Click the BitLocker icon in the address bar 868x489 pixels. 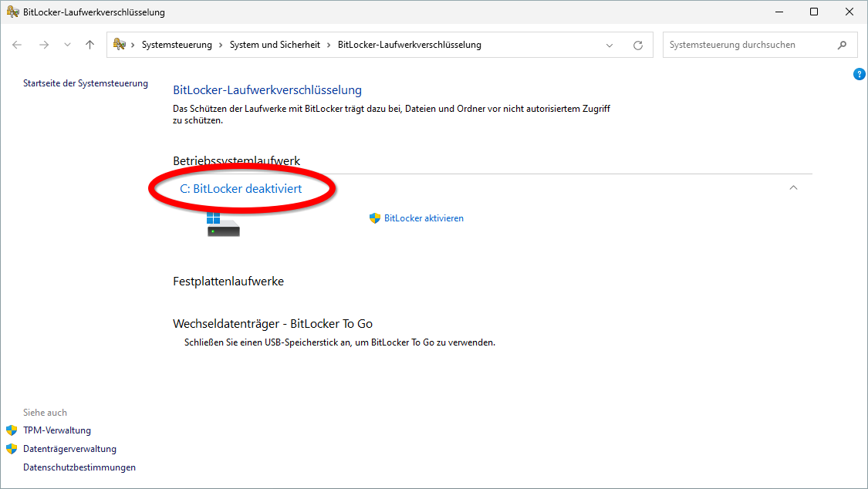[x=118, y=44]
